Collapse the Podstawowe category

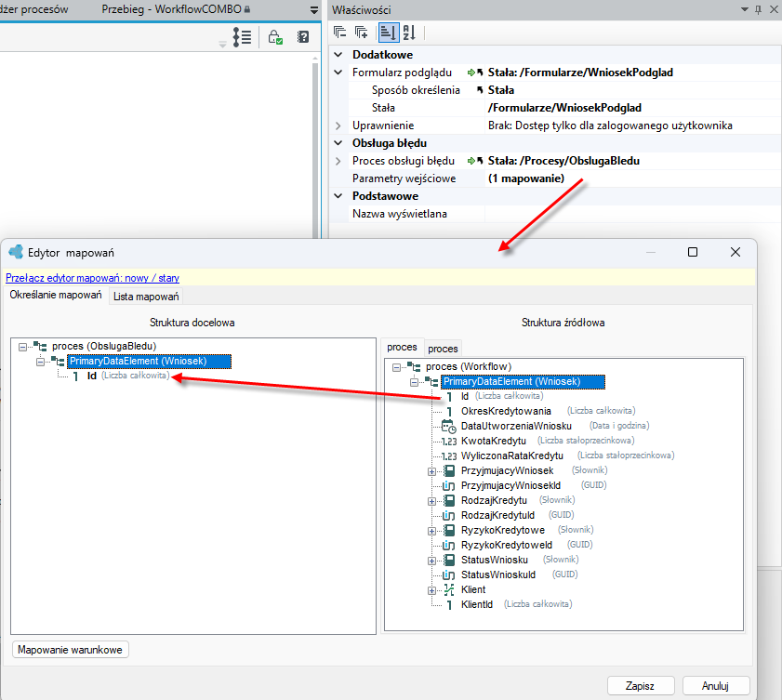click(x=338, y=196)
